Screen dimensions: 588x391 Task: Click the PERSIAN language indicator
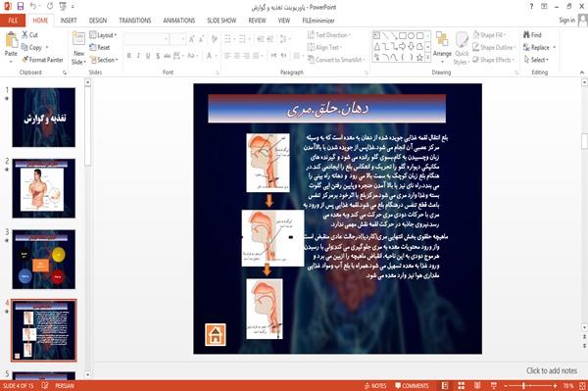point(65,386)
